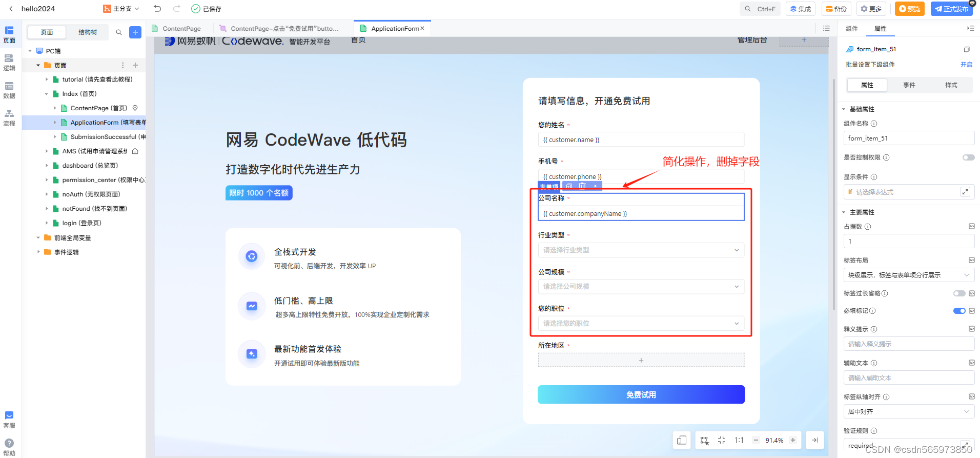
Task: Click the fit-to-screen shrink icon
Action: point(722,440)
